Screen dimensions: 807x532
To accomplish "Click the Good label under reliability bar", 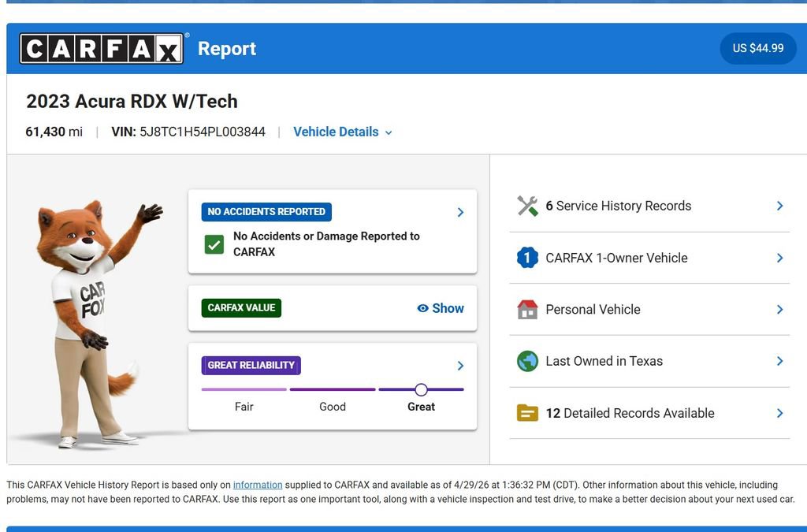I will click(x=333, y=407).
